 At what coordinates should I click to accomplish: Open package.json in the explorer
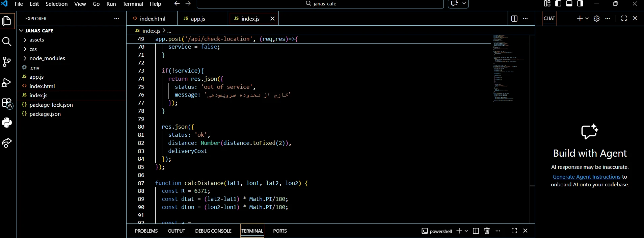pyautogui.click(x=45, y=114)
